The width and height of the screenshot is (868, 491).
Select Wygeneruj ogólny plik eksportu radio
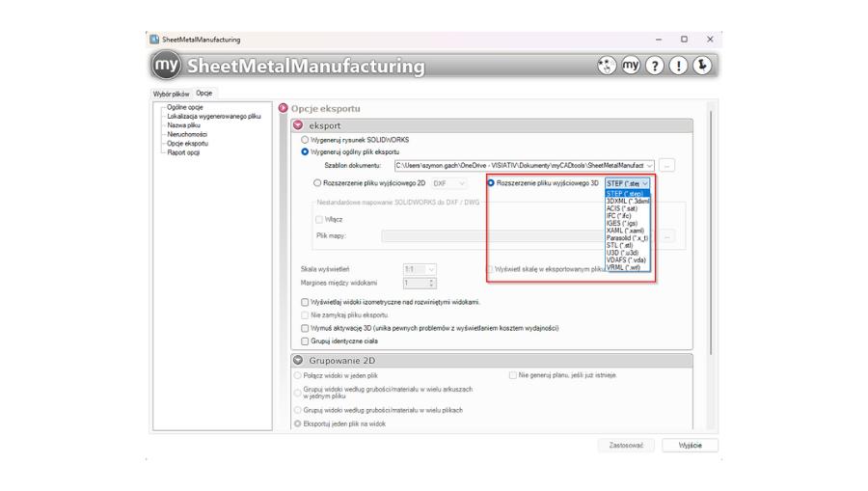click(x=305, y=151)
